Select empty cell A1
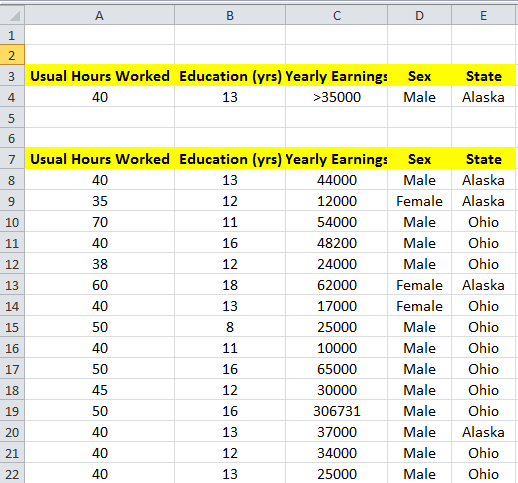This screenshot has width=518, height=483. tap(99, 35)
